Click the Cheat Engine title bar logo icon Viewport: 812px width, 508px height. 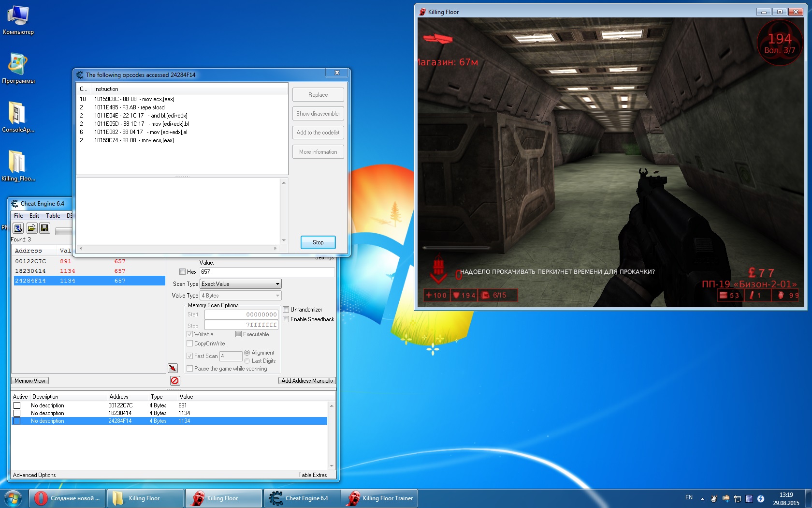pyautogui.click(x=14, y=204)
